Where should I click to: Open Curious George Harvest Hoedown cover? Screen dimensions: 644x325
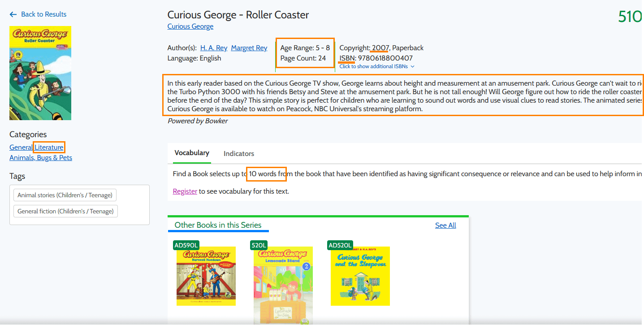tap(206, 276)
